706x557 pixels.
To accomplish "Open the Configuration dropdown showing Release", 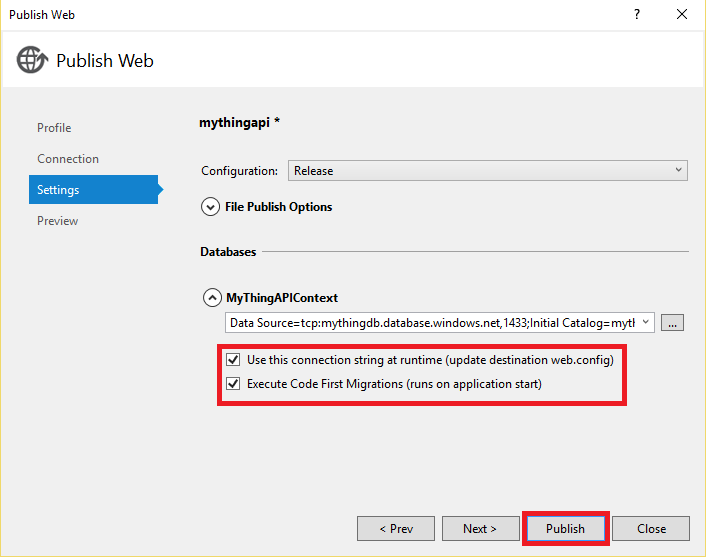I will click(487, 171).
